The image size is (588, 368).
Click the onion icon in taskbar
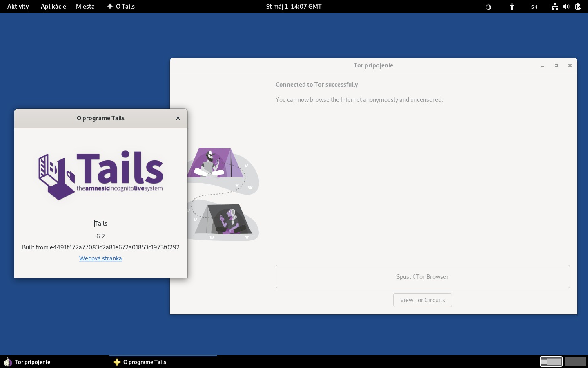(x=8, y=362)
